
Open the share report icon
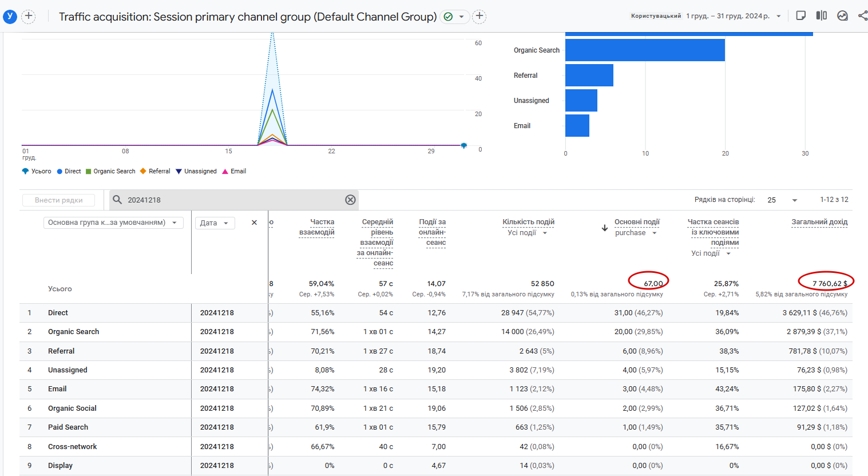pos(862,15)
